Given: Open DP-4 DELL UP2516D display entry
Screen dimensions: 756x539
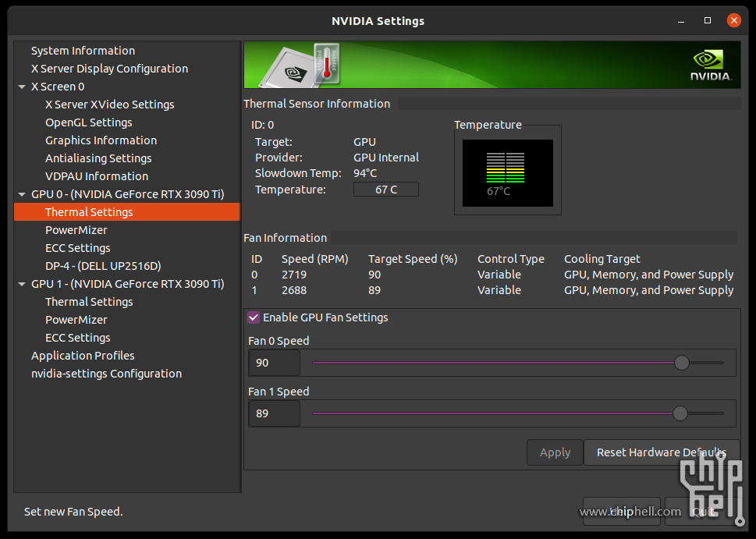Looking at the screenshot, I should pos(103,266).
